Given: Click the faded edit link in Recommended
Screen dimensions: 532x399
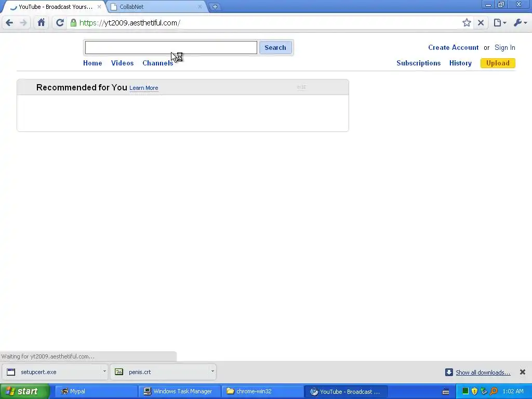Looking at the screenshot, I should tap(302, 87).
